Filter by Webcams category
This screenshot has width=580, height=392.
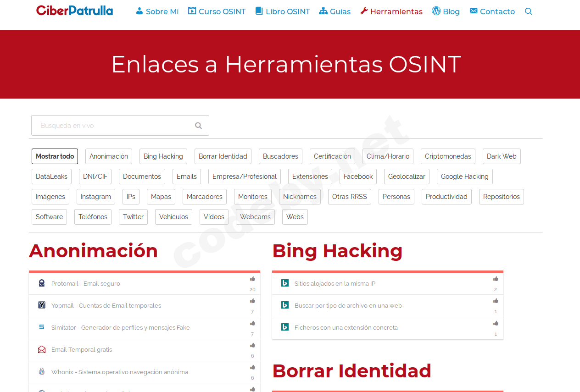pos(255,217)
